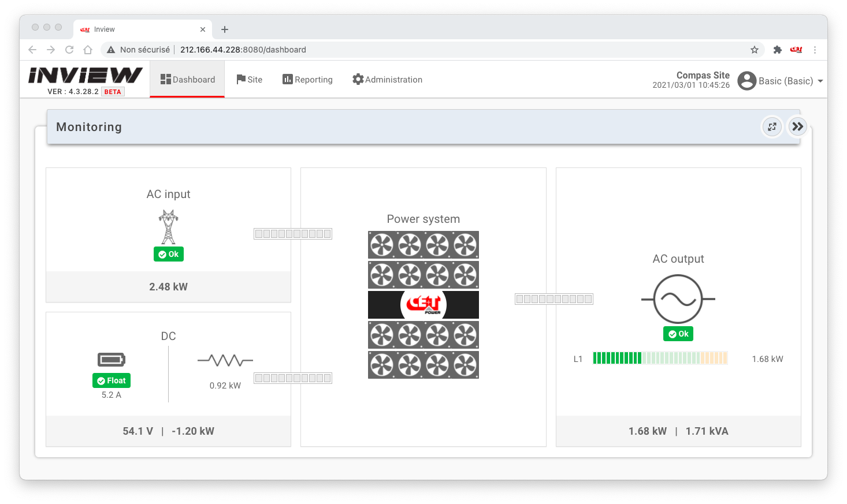Image resolution: width=847 pixels, height=504 pixels.
Task: Click the browser home icon
Action: (x=88, y=50)
